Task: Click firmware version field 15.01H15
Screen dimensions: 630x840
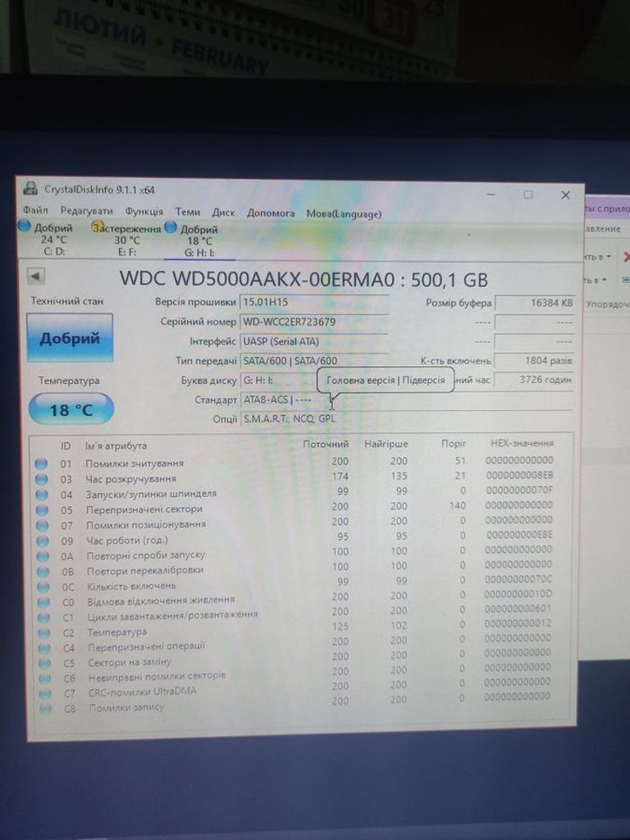Action: coord(314,302)
